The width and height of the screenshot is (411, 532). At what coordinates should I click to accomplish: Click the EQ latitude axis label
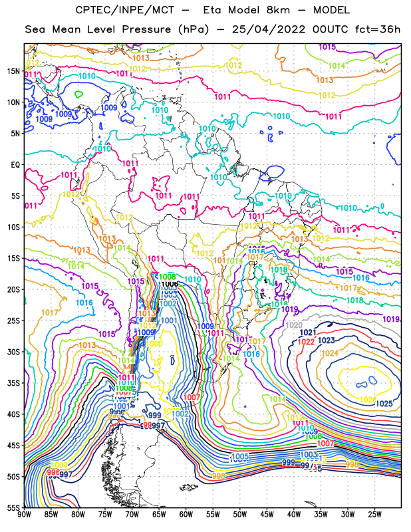15,165
